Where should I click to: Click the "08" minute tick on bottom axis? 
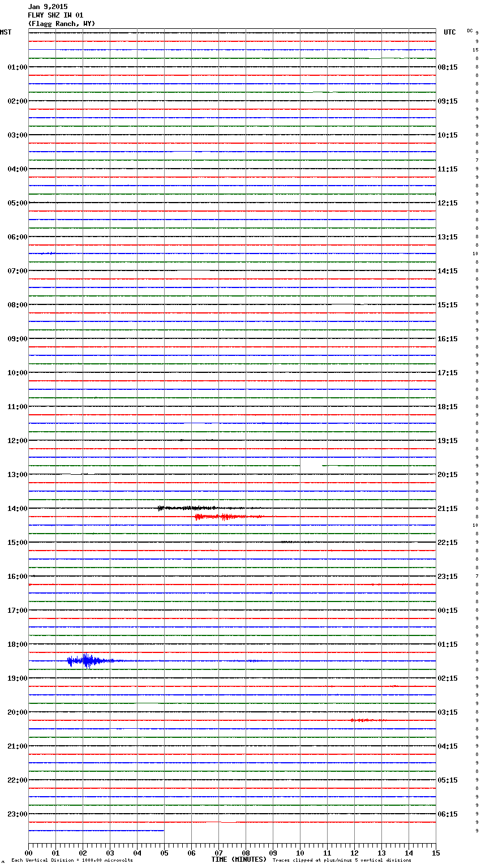[x=246, y=853]
